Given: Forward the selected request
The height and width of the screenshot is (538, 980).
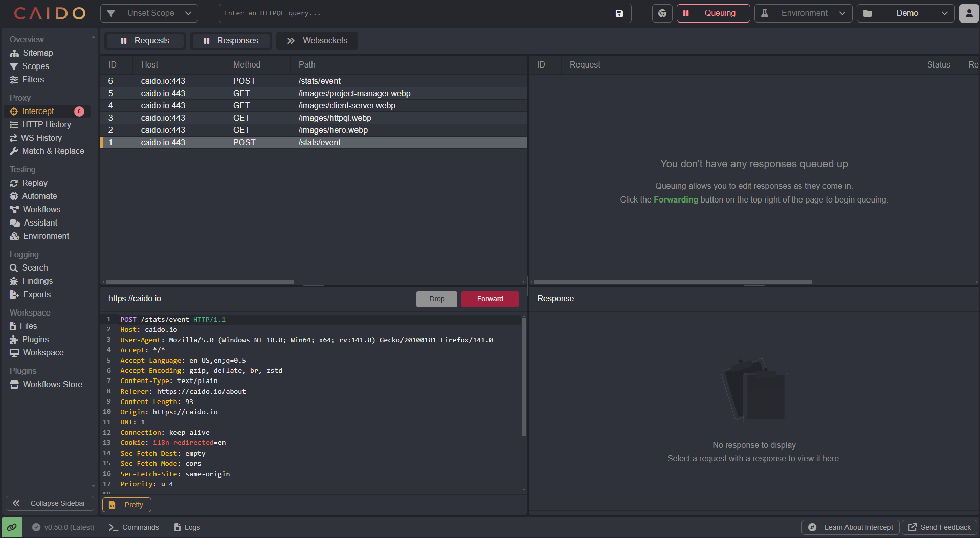Looking at the screenshot, I should (x=489, y=299).
